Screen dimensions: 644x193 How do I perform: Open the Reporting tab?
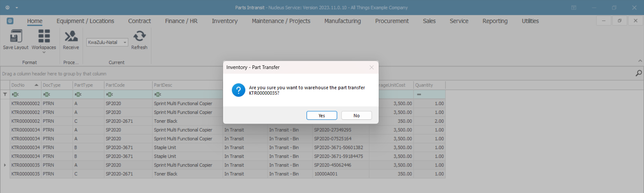(x=495, y=21)
